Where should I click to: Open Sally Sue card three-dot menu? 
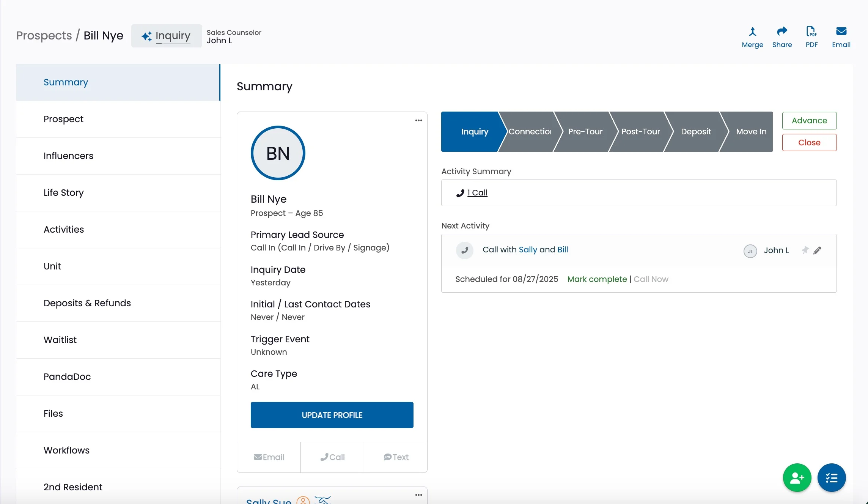pyautogui.click(x=418, y=495)
